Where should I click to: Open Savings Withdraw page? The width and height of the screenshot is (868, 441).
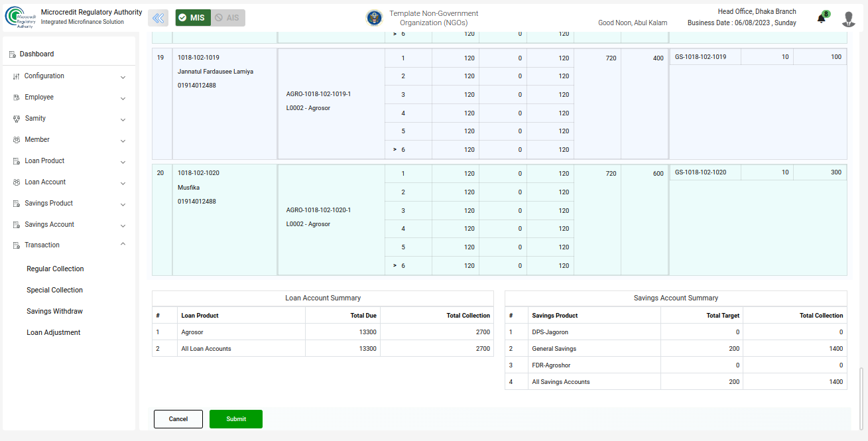tap(54, 312)
